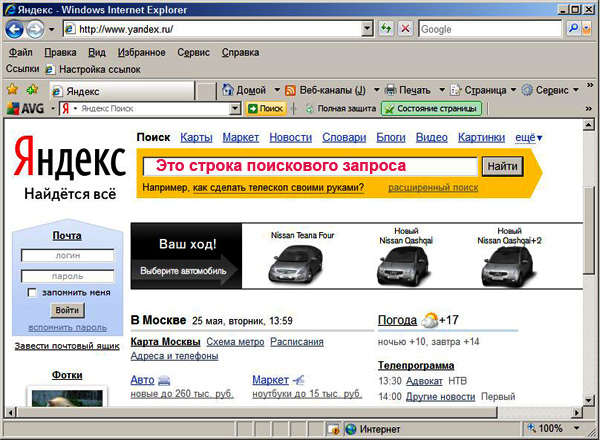Image resolution: width=600 pixels, height=440 pixels.
Task: Click the Состояние страницы AVG button
Action: click(431, 109)
